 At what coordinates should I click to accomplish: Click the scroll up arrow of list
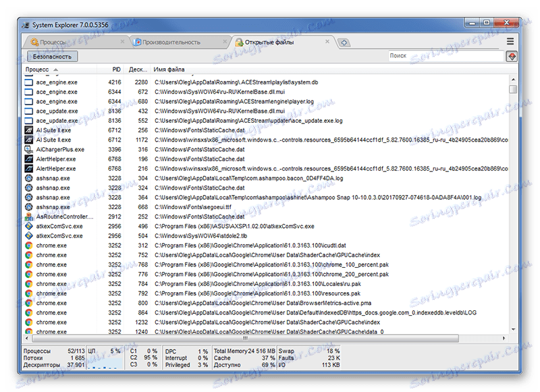coord(513,80)
